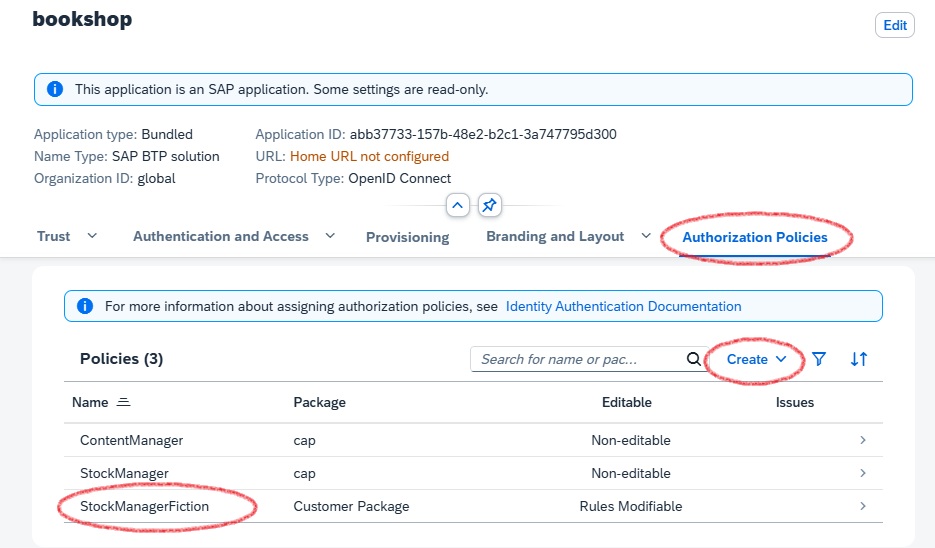This screenshot has height=548, width=935.
Task: Click the Non-editable cell for ContentManager
Action: tap(631, 440)
